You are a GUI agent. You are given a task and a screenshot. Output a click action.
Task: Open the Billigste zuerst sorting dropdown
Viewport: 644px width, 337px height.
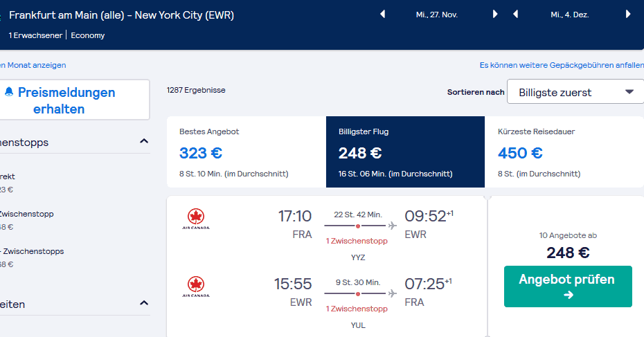pos(575,92)
